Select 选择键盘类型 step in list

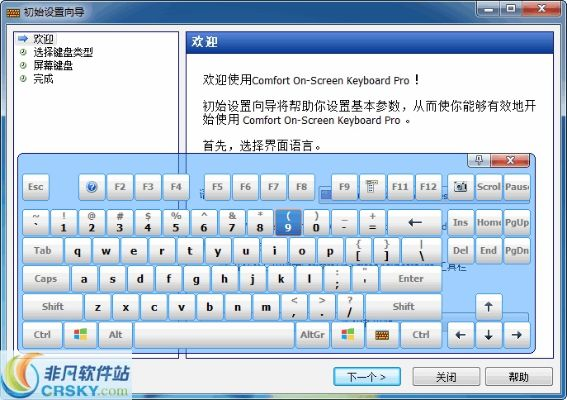tap(63, 52)
